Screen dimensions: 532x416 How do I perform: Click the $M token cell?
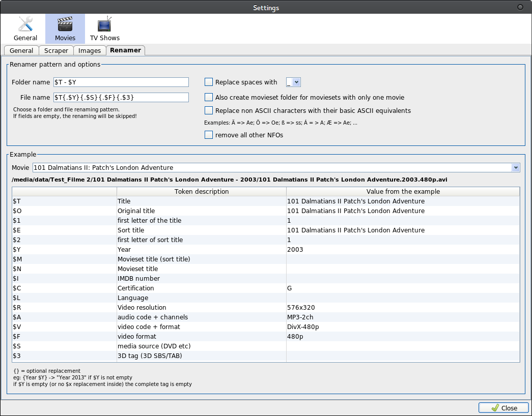point(65,259)
